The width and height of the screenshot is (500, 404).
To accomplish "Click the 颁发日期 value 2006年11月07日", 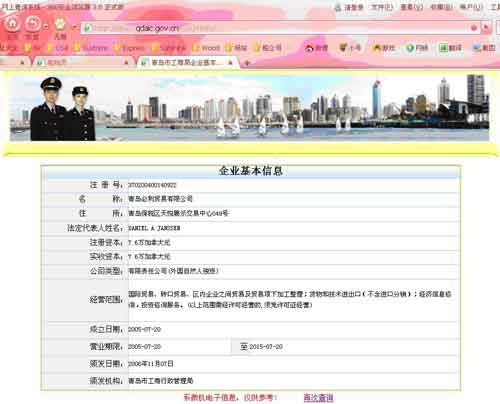I will pos(151,364).
